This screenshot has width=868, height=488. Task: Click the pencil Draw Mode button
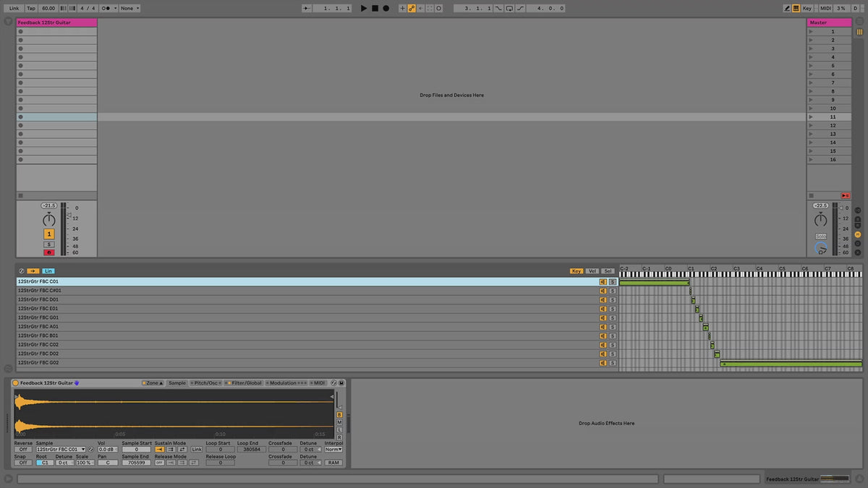(787, 8)
